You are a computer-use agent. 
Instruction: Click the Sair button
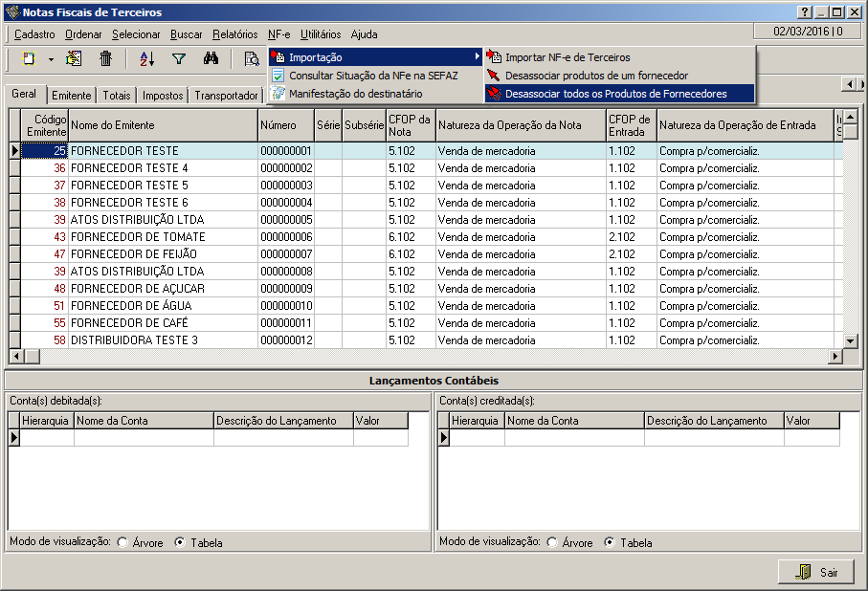click(x=815, y=572)
